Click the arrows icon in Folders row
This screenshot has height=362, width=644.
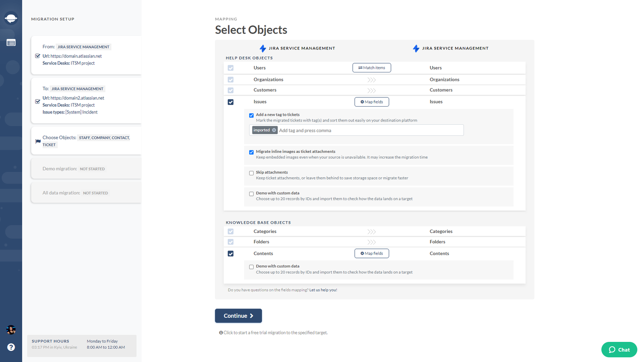[x=372, y=242]
